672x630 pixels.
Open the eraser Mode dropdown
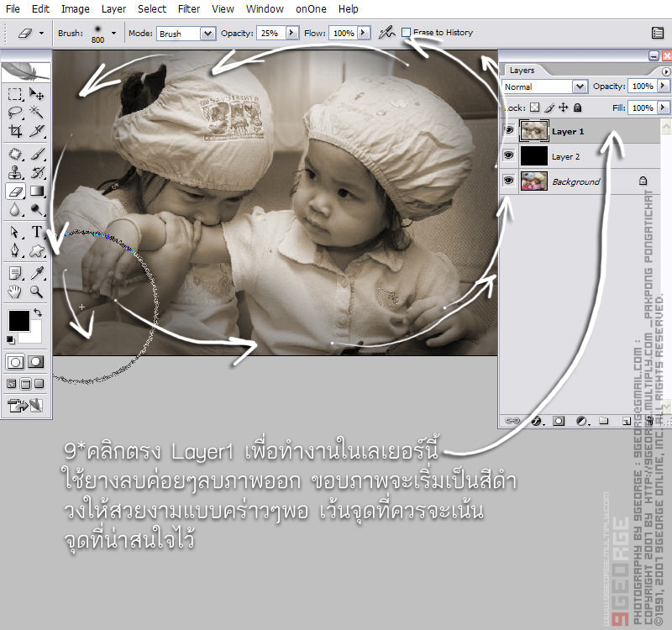click(x=207, y=34)
